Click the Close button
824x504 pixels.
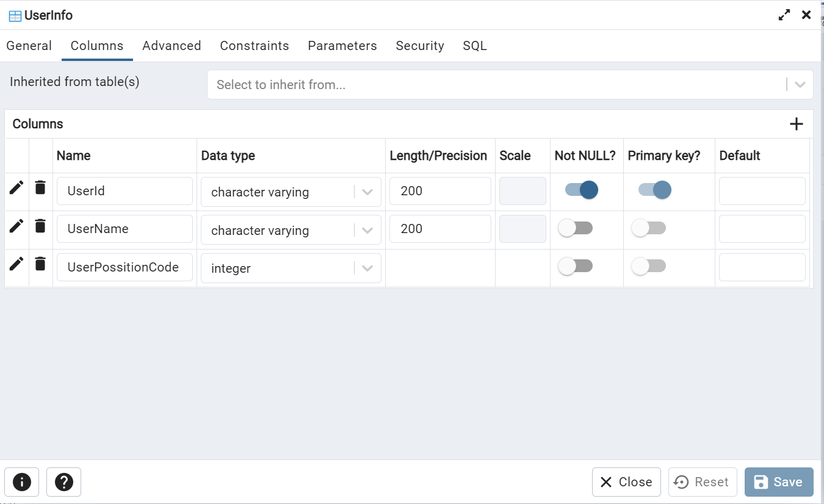pyautogui.click(x=626, y=482)
